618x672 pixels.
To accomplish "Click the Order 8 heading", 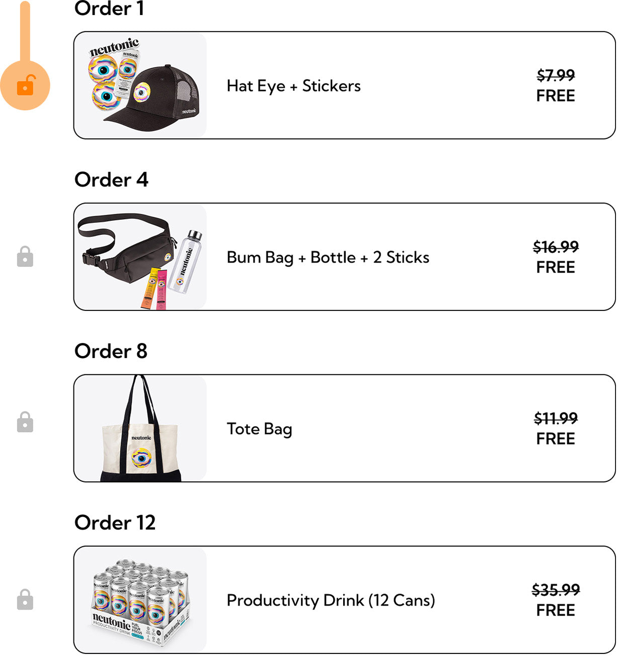I will [111, 351].
